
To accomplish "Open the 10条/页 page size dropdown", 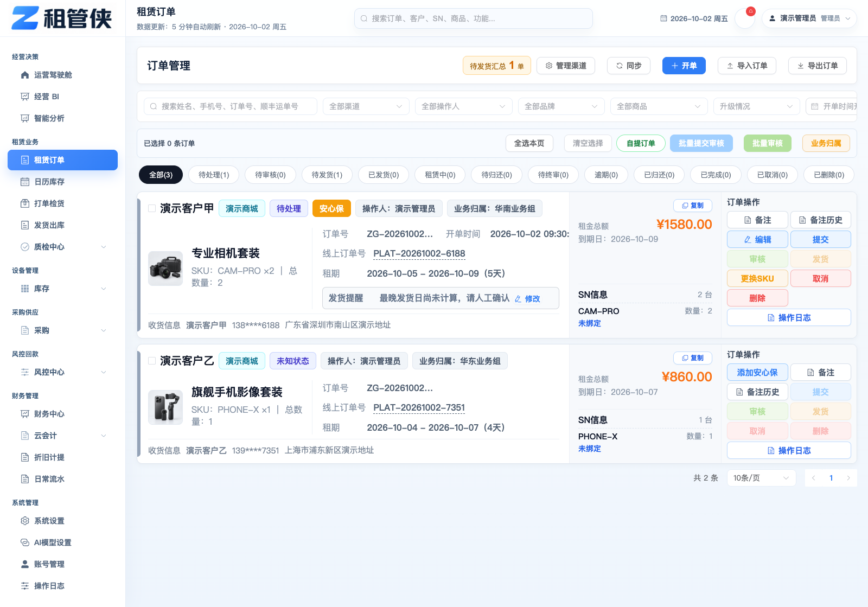I will [762, 478].
